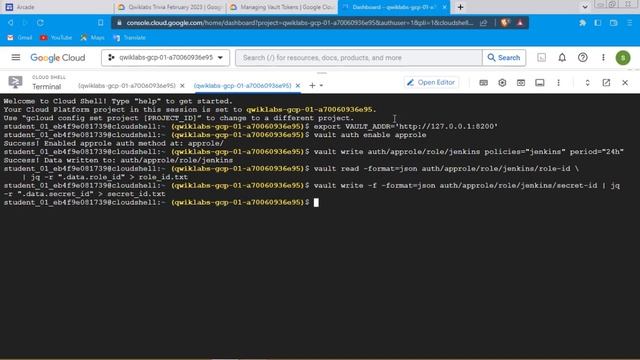
Task: Switch to Managing Vault Tokens browser tab
Action: coord(282,7)
